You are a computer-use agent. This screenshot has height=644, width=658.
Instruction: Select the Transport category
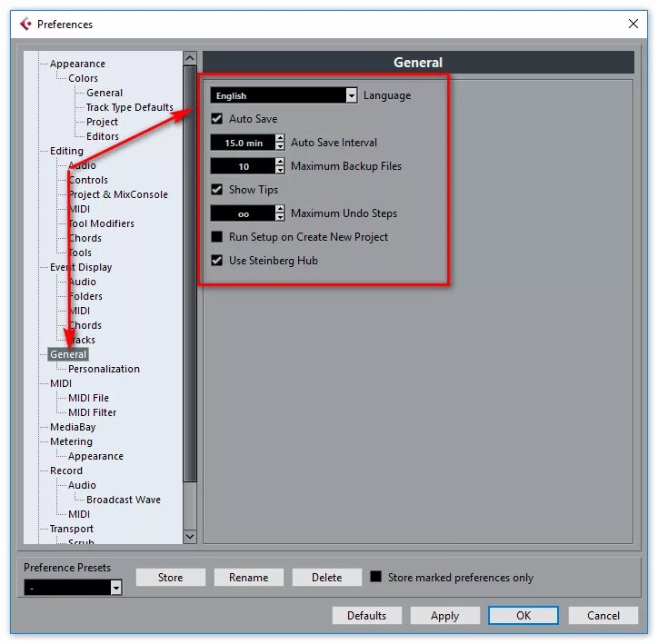click(x=72, y=529)
